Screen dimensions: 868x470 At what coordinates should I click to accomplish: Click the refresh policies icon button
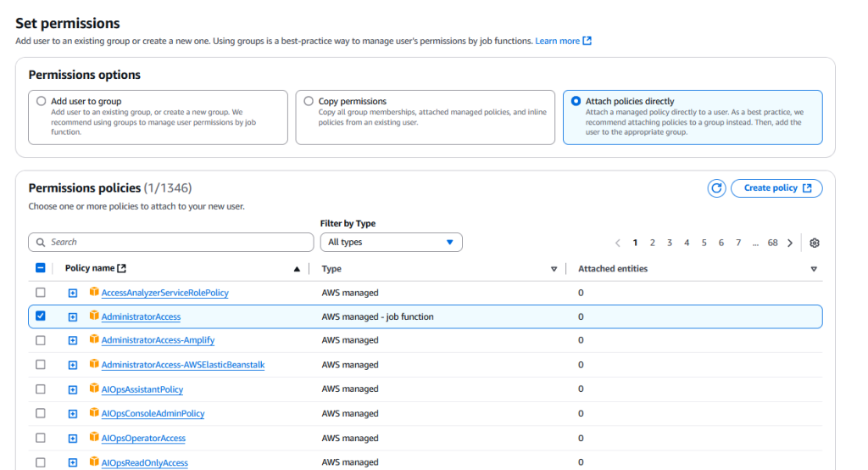[716, 188]
